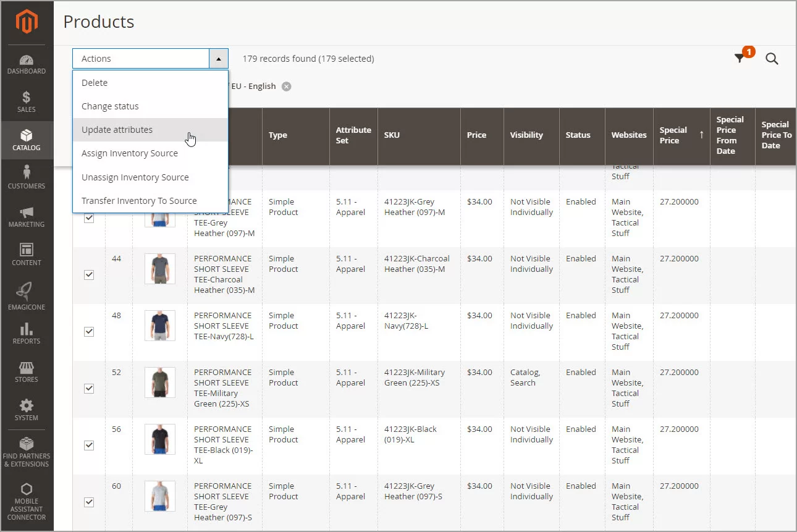Screen dimensions: 797x532
Task: Click the Magento logo icon
Action: (x=27, y=22)
